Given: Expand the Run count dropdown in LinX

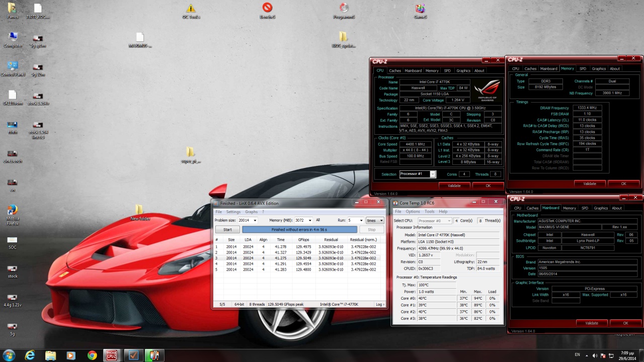Looking at the screenshot, I should (361, 220).
